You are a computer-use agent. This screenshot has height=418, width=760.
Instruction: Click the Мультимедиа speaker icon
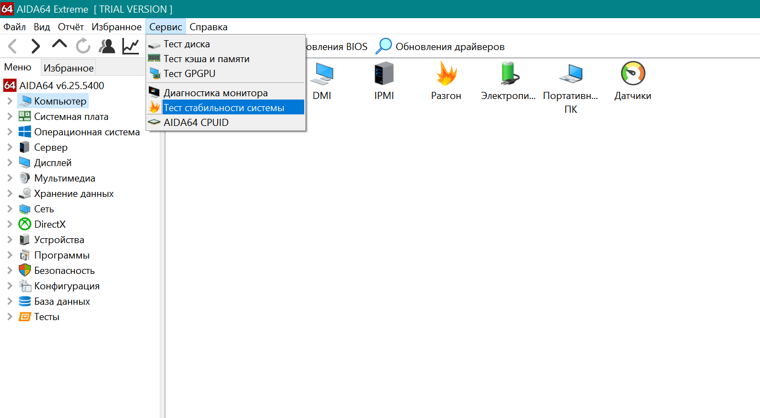[25, 178]
